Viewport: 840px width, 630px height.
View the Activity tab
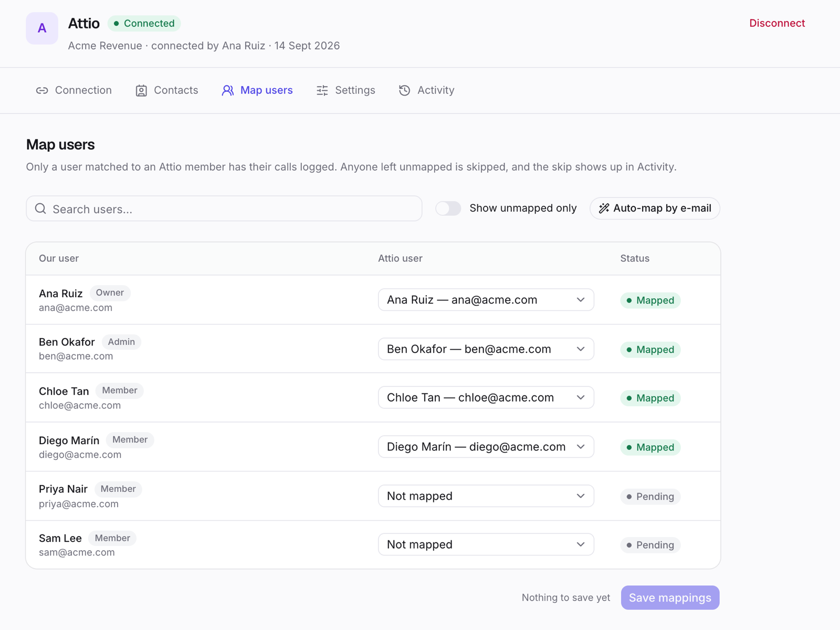(x=427, y=90)
